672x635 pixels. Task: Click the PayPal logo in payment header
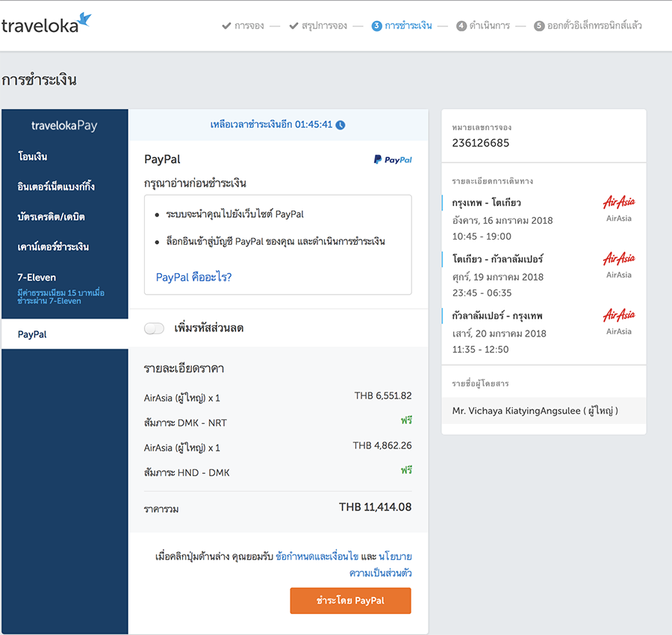point(393,160)
